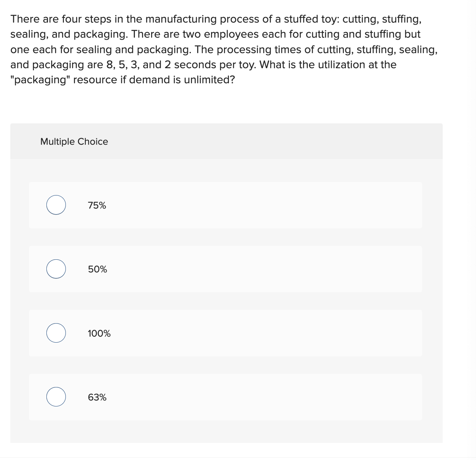Mark the 100% radio button
The height and width of the screenshot is (460, 476).
[56, 333]
